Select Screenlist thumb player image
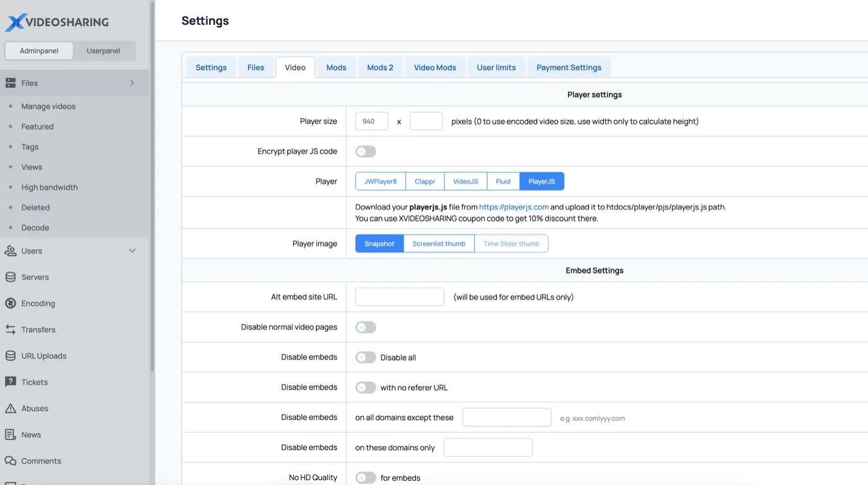Screen dimensions: 868x485 point(439,243)
